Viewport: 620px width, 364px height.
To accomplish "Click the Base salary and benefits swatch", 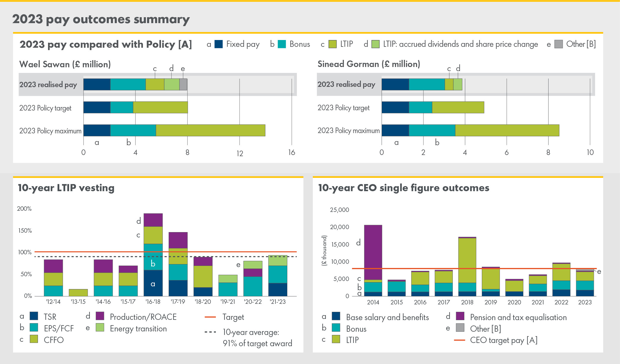I will pos(336,316).
